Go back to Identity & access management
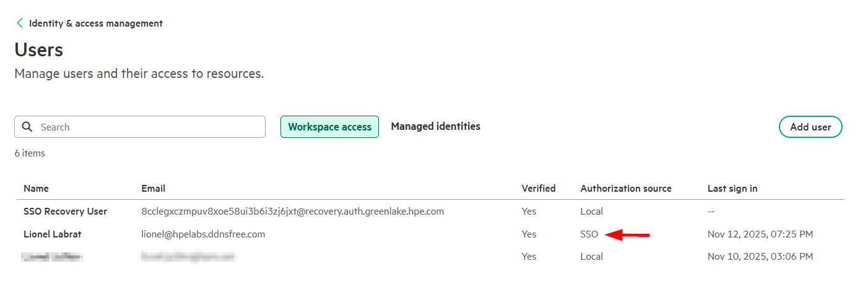 95,23
